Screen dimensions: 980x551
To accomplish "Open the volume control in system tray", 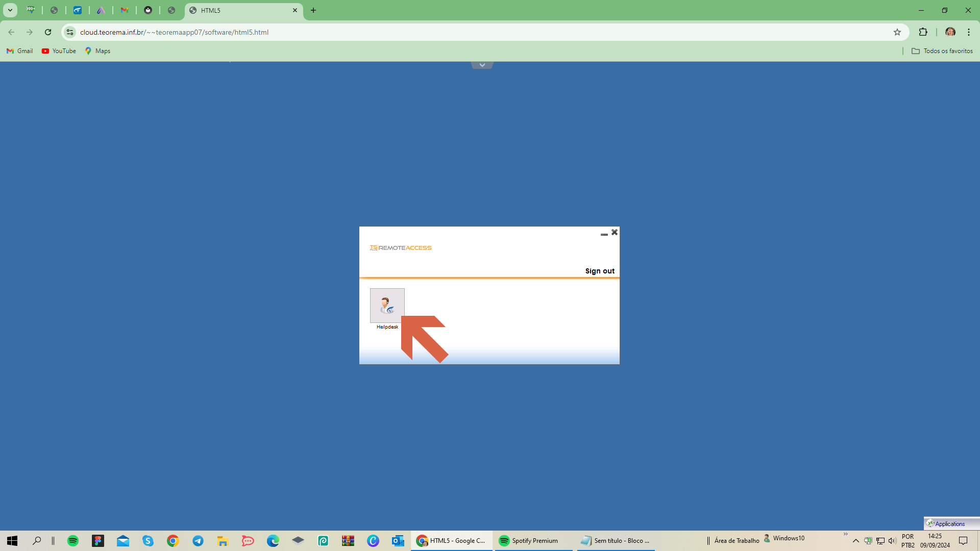I will [892, 541].
